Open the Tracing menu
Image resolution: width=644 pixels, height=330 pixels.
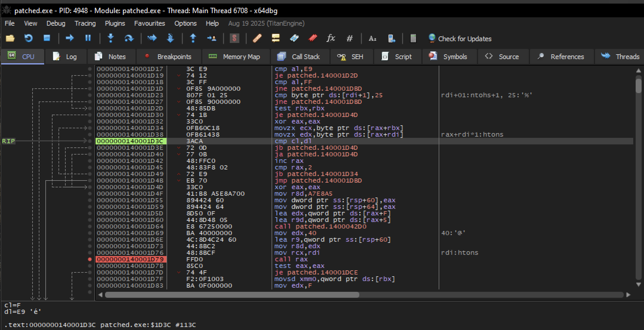(85, 23)
